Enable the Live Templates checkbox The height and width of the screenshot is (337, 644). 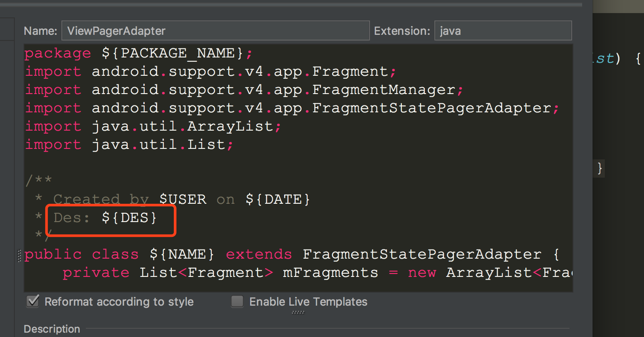click(237, 301)
